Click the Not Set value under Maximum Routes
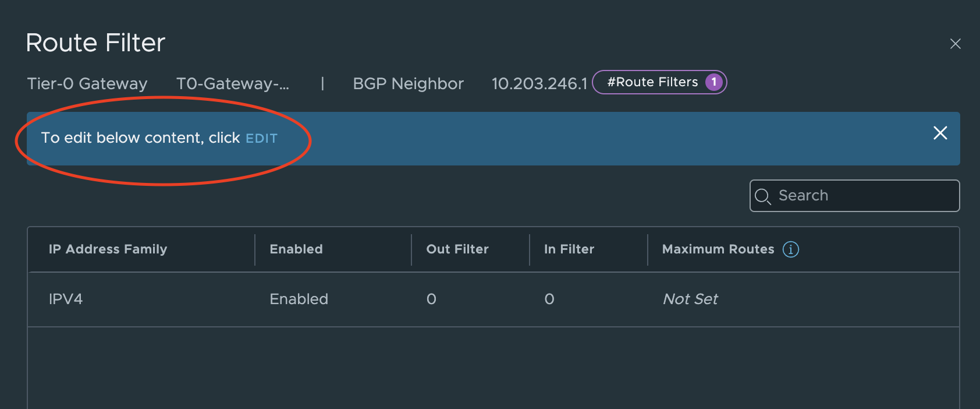This screenshot has height=409, width=980. coord(690,299)
